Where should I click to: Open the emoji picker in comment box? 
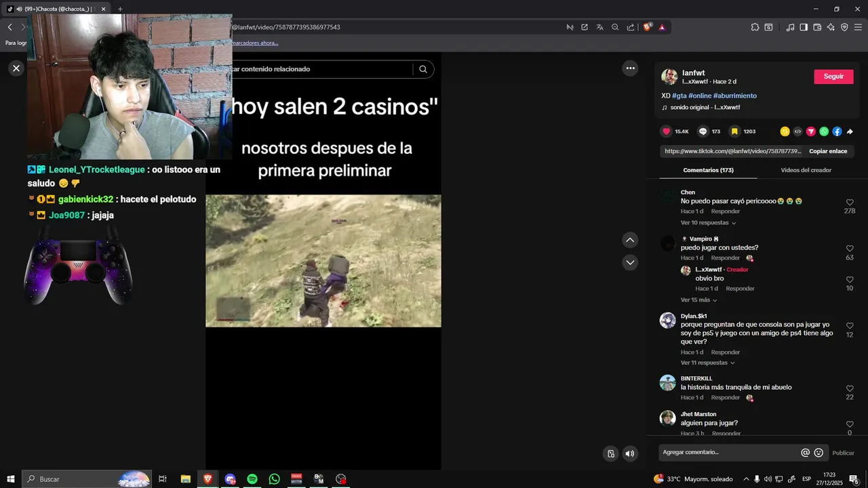coord(818,453)
